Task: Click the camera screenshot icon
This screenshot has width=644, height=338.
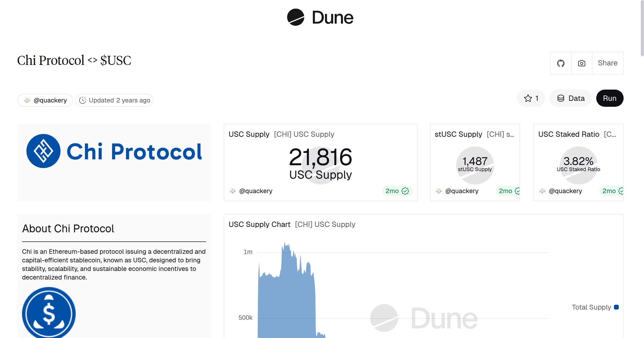Action: 581,63
